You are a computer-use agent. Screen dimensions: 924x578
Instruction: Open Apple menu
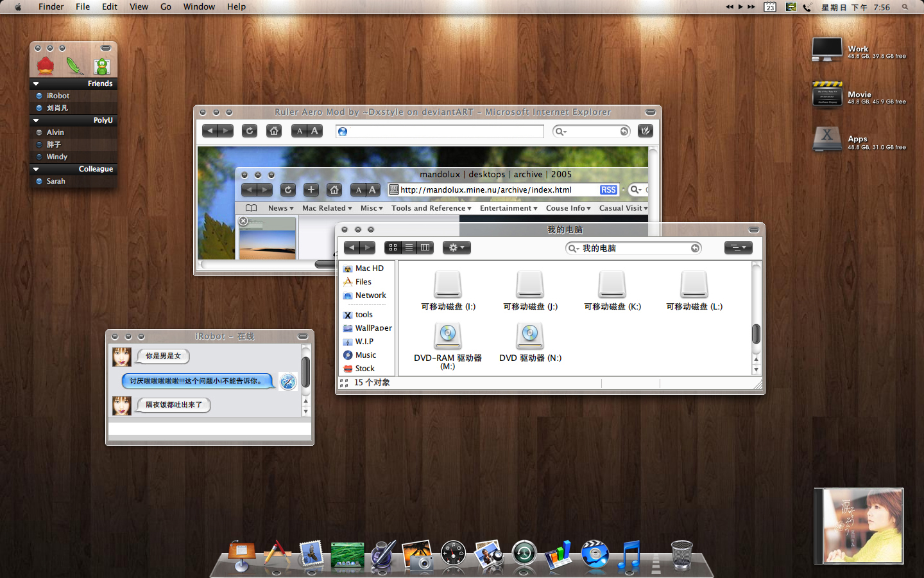point(18,6)
